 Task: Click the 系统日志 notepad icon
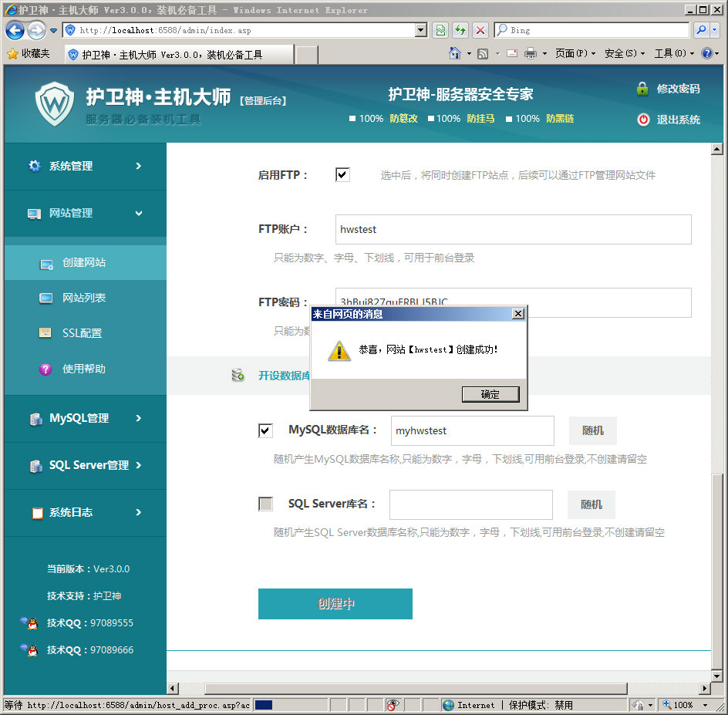click(38, 513)
